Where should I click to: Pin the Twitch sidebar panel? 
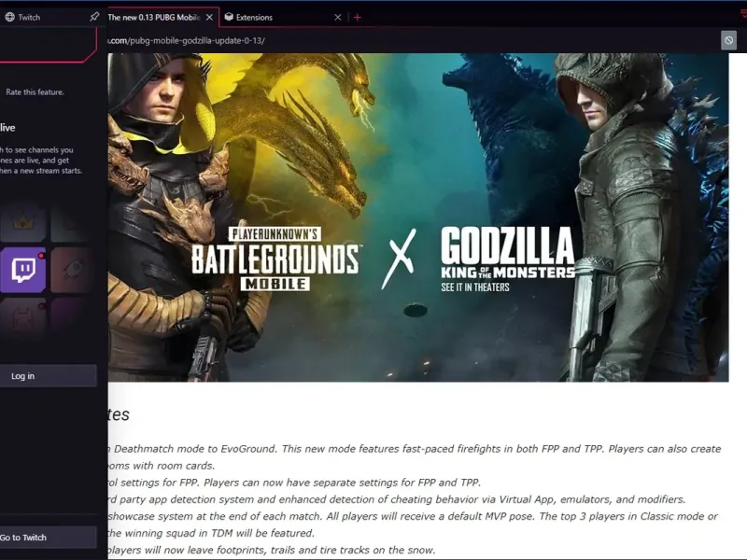click(94, 17)
